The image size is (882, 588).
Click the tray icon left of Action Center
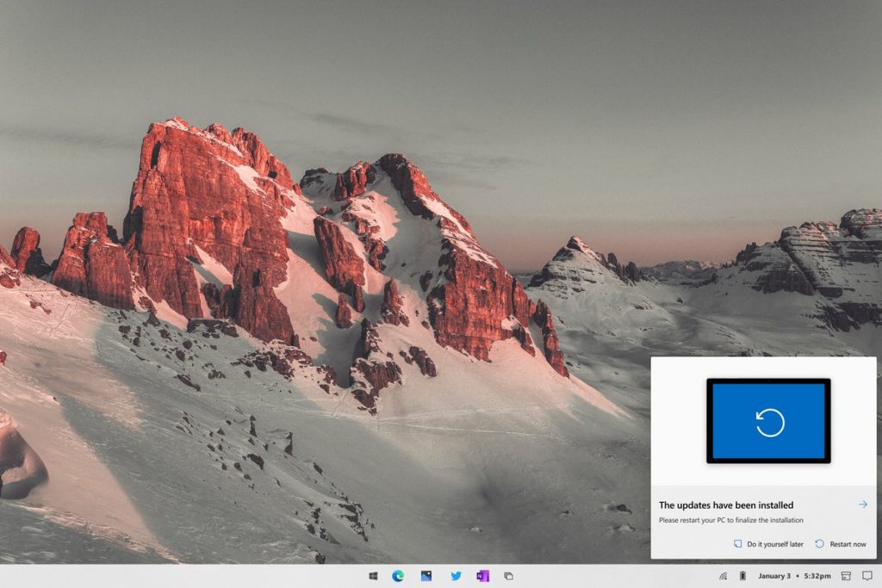[x=846, y=576]
